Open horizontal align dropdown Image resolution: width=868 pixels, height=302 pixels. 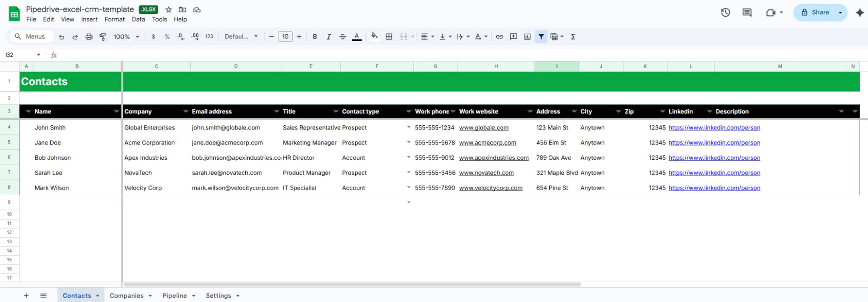coord(427,37)
